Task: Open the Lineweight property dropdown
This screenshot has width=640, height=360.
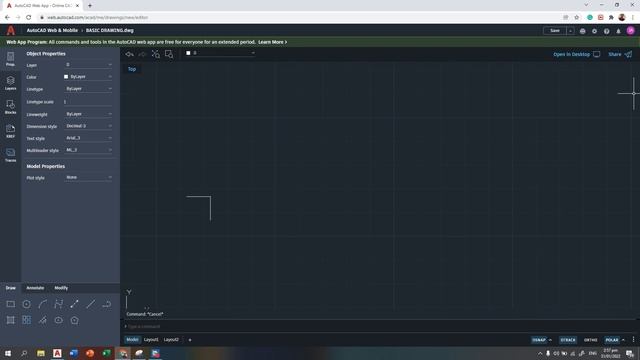Action: (88, 114)
